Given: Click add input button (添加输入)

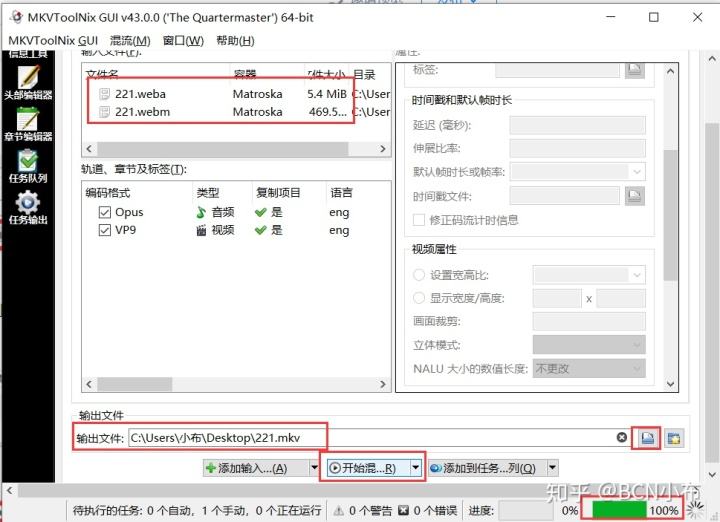Looking at the screenshot, I should (x=256, y=468).
